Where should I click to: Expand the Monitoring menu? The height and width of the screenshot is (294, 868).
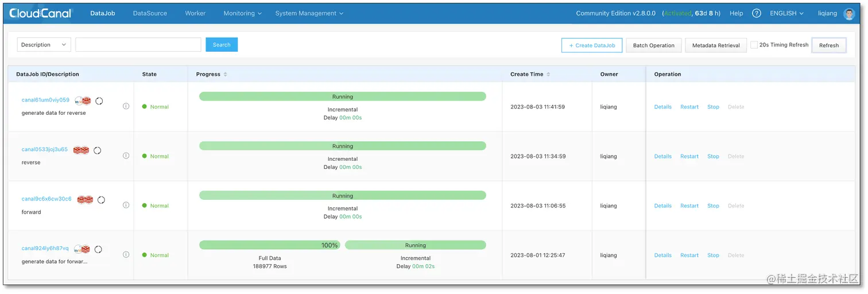pyautogui.click(x=242, y=13)
